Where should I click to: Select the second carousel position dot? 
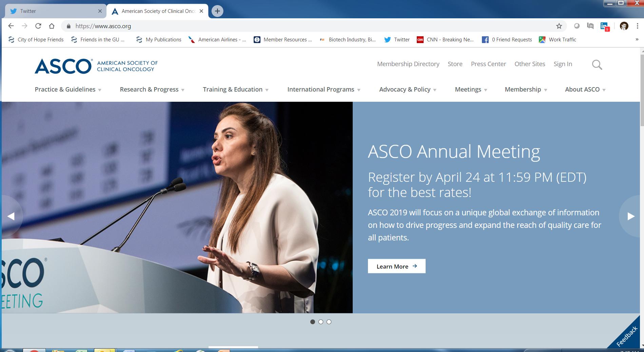[320, 322]
